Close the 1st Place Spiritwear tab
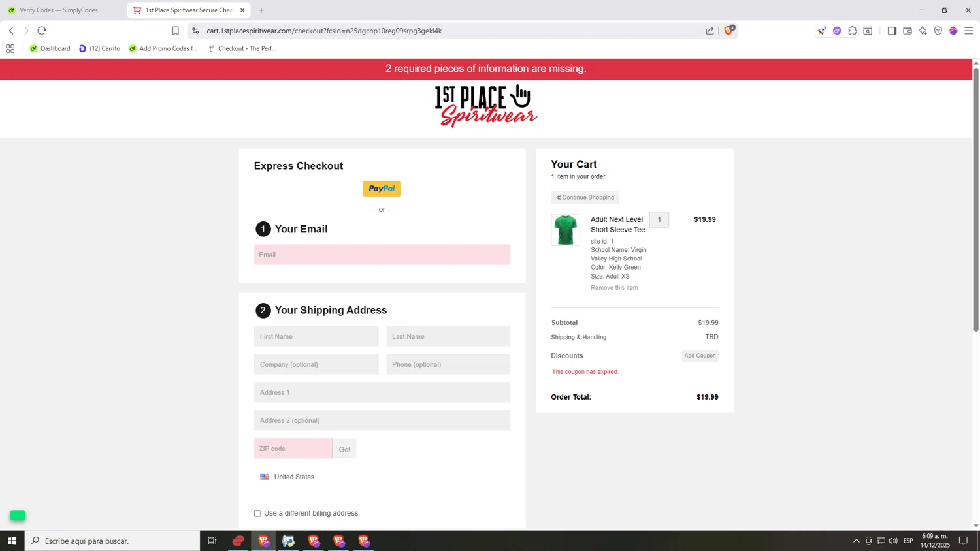Image resolution: width=980 pixels, height=551 pixels. 242,10
